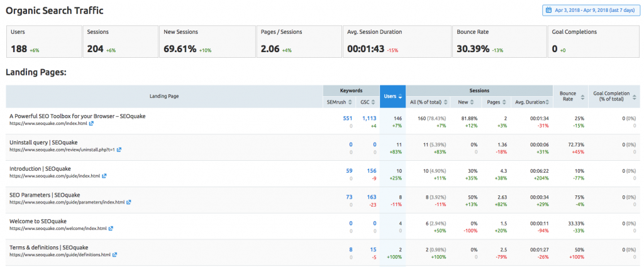Open external link icon for guide/index.html

(x=104, y=176)
